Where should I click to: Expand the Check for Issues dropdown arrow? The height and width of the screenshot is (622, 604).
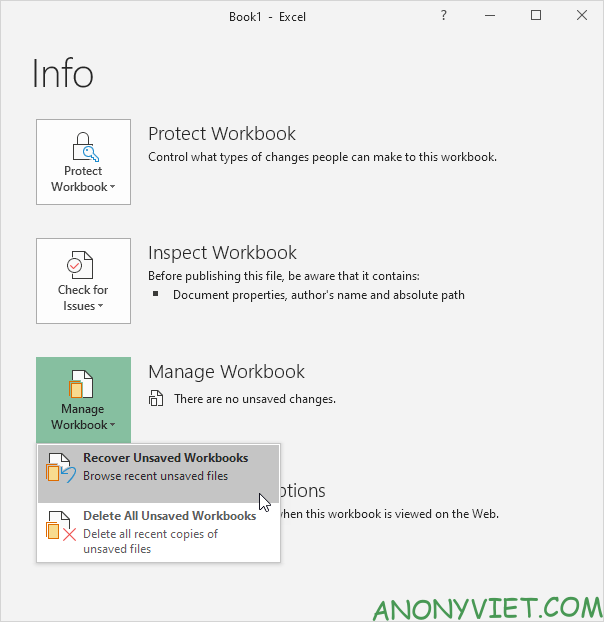point(100,307)
